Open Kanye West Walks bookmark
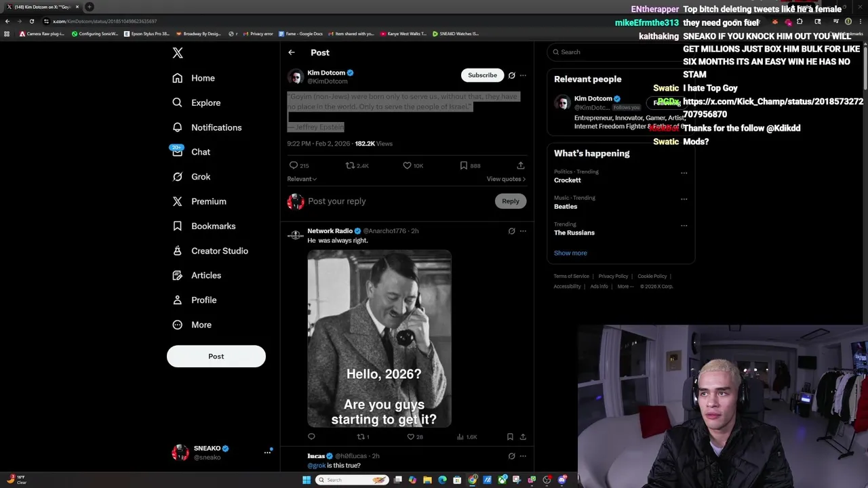Screen dimensions: 868x488 click(403, 34)
